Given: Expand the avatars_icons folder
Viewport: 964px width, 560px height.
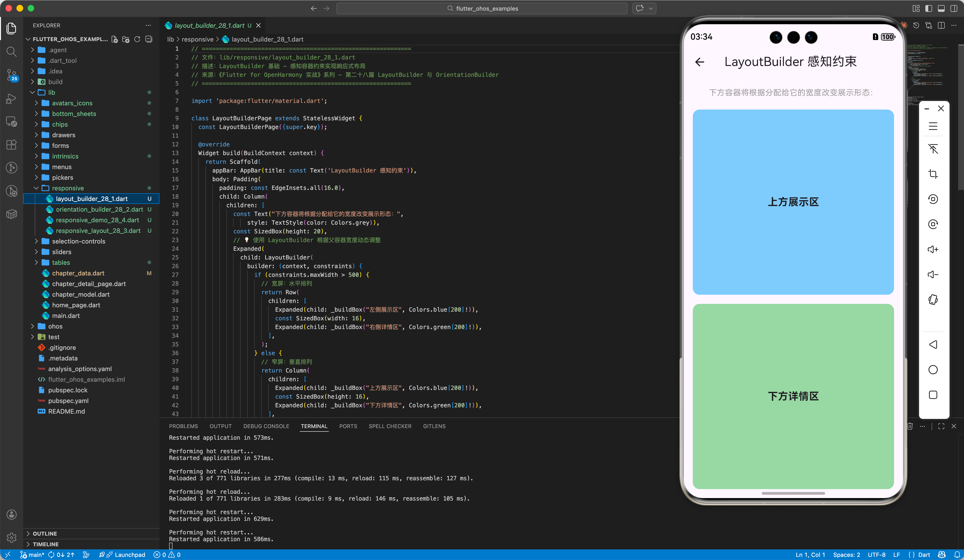Looking at the screenshot, I should (x=72, y=103).
